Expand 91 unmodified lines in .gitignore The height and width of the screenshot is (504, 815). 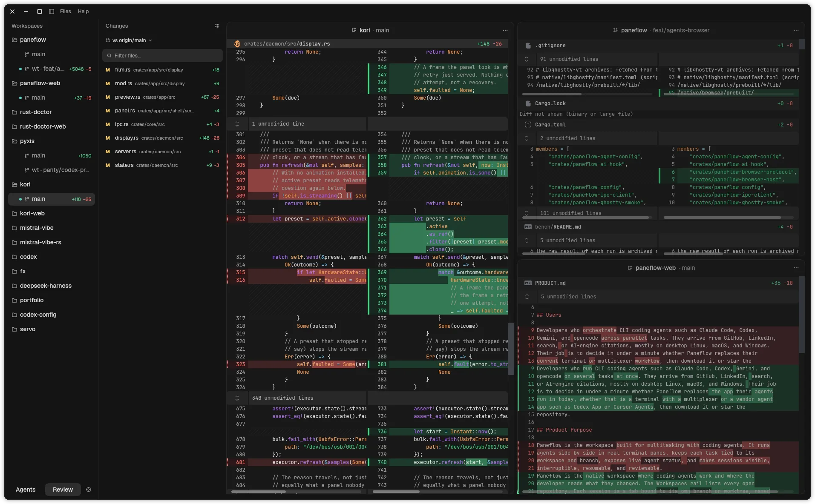pos(527,59)
